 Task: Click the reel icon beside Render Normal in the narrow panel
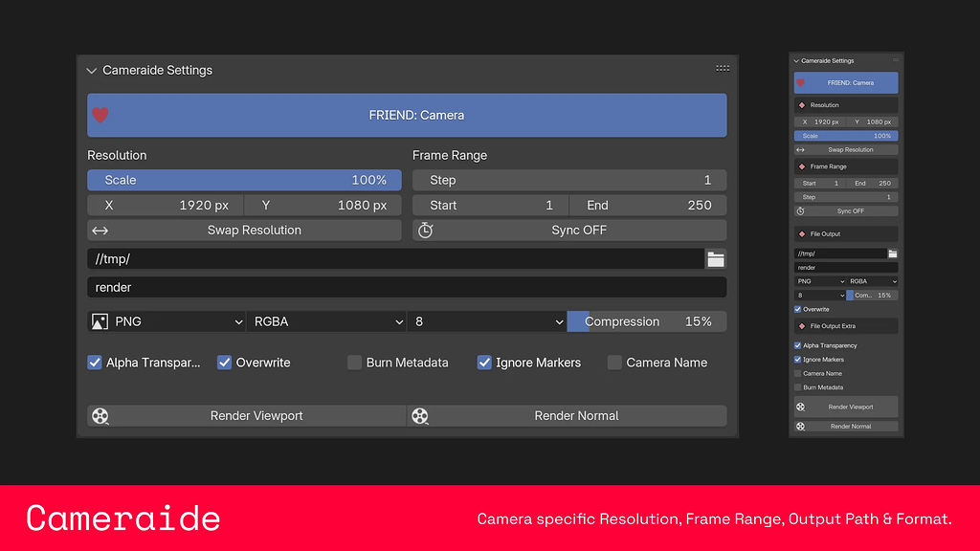click(x=801, y=426)
